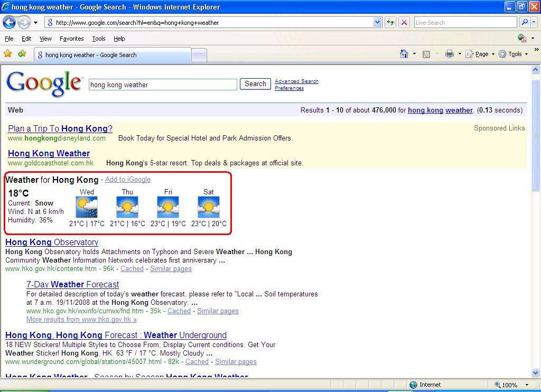
Task: Open the Hong Kong Observatory result
Action: point(52,242)
